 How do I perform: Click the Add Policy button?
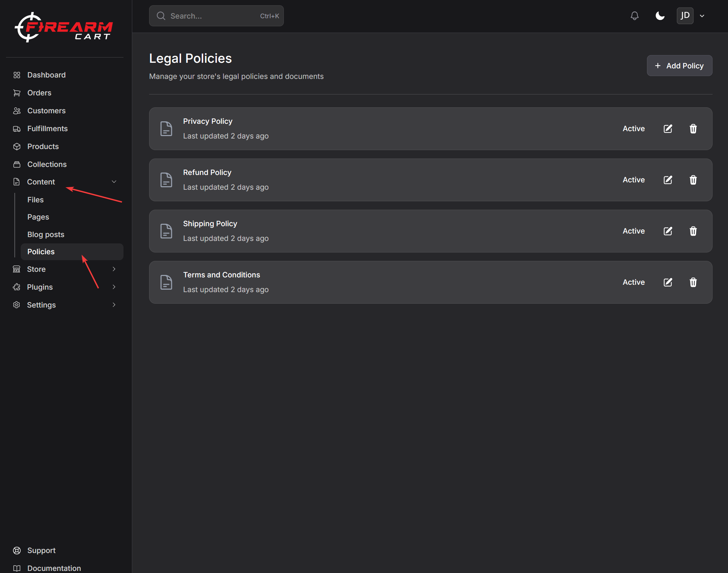tap(679, 66)
